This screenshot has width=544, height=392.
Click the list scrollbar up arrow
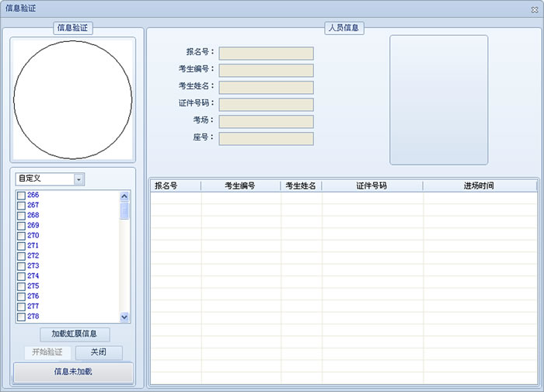124,195
